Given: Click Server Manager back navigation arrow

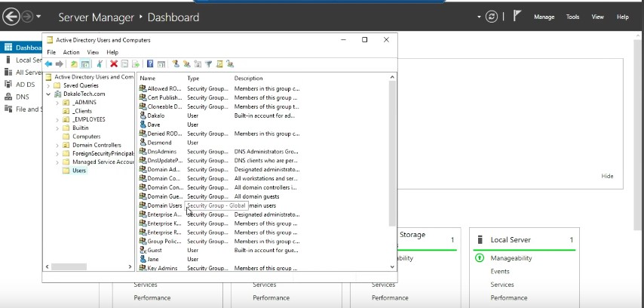Looking at the screenshot, I should (11, 17).
